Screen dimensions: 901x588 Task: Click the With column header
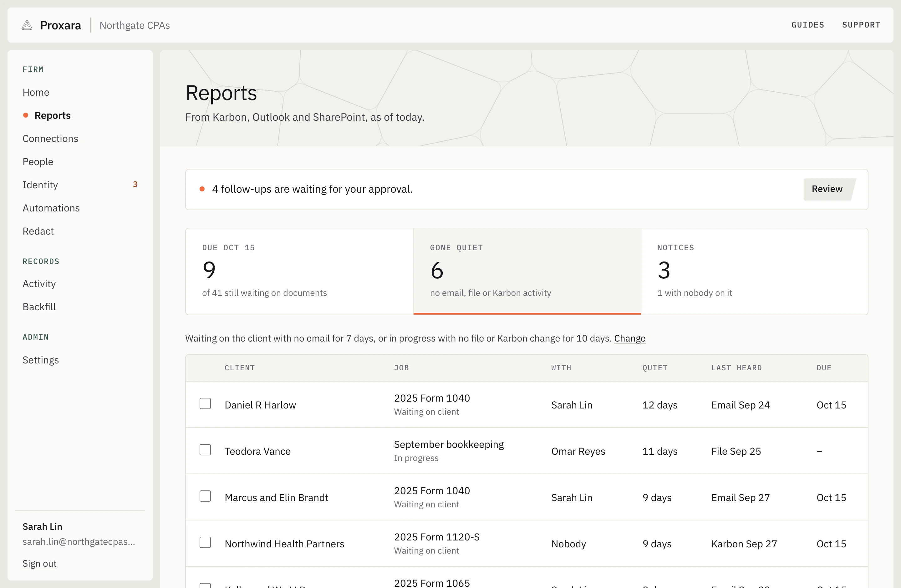coord(561,367)
